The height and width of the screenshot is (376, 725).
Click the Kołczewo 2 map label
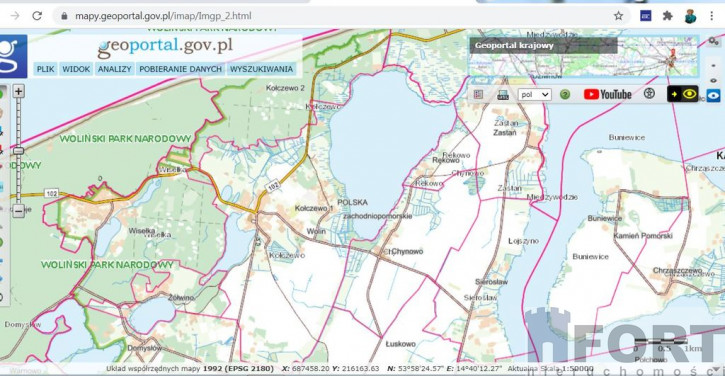(285, 88)
